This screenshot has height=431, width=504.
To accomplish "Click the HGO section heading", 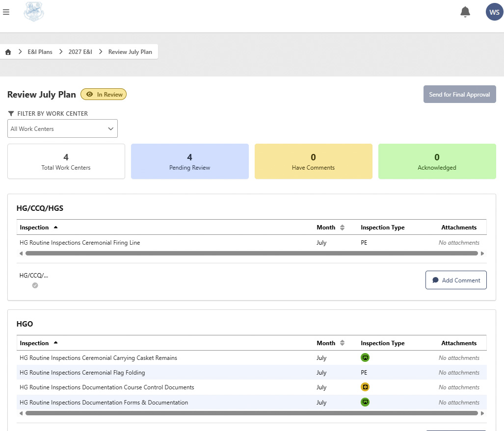I will click(25, 324).
